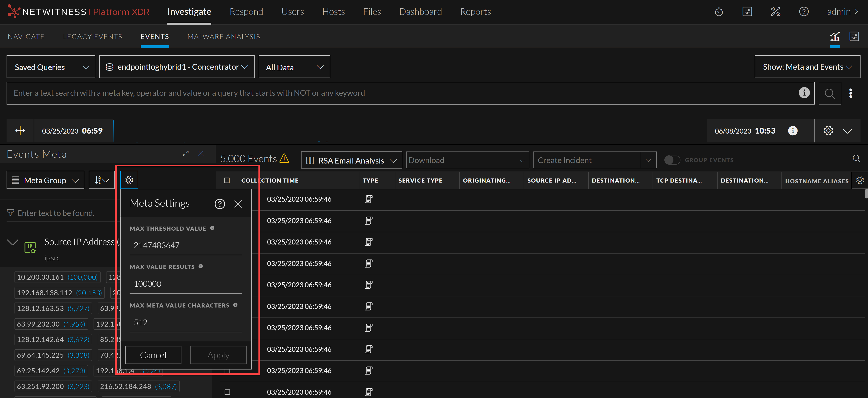The width and height of the screenshot is (868, 398).
Task: Click the 10.200.33.161 meta value
Action: [x=40, y=277]
